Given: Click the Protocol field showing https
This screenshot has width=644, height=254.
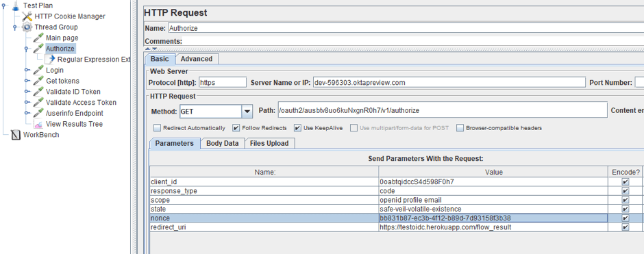Looking at the screenshot, I should point(223,82).
